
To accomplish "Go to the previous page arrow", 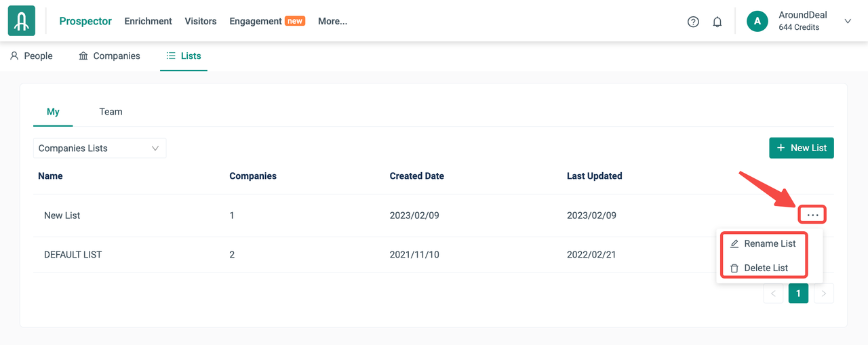I will [x=773, y=293].
